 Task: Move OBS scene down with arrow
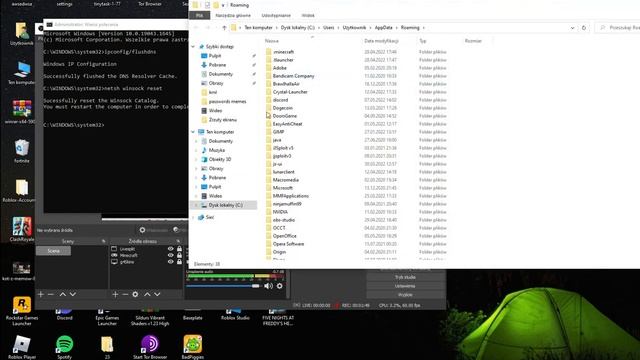click(x=73, y=294)
